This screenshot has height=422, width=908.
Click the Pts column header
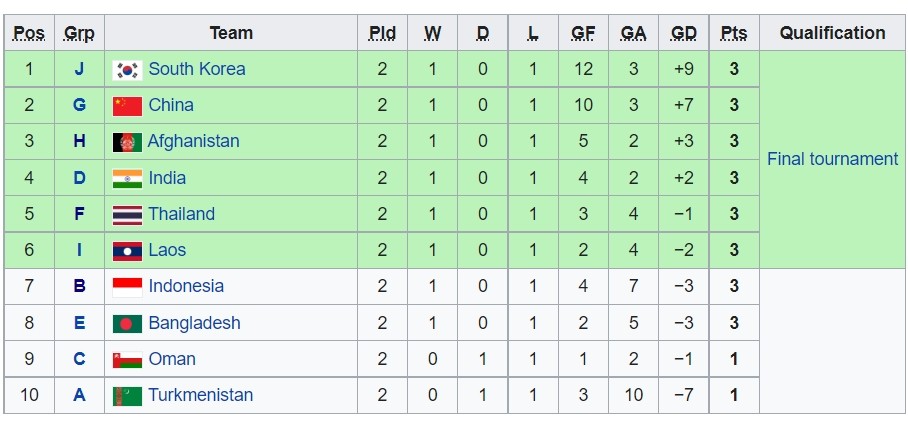point(733,33)
